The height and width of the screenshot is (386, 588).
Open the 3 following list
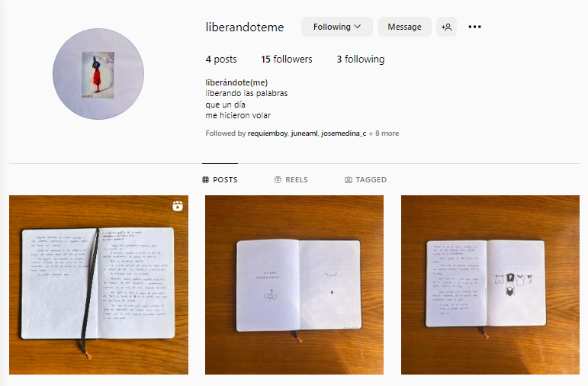[x=361, y=60]
